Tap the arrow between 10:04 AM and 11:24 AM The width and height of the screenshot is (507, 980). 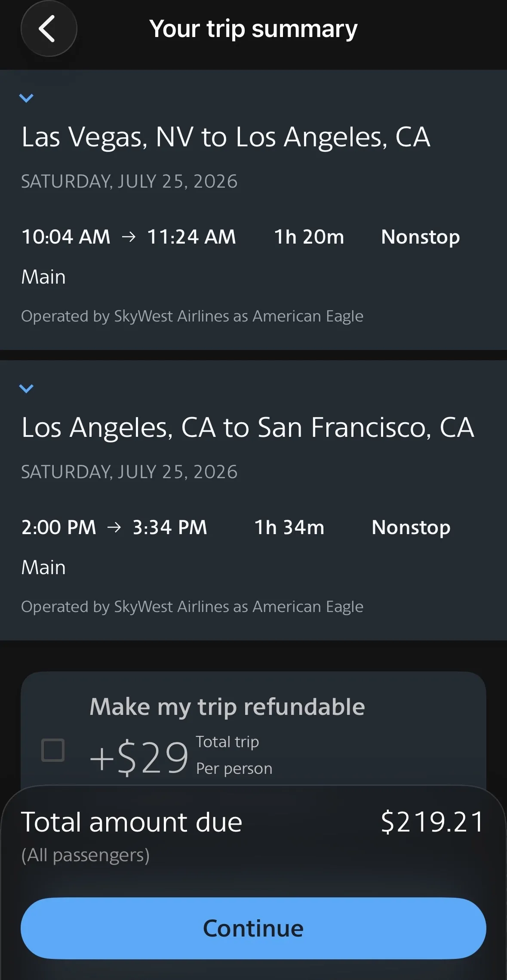[129, 237]
